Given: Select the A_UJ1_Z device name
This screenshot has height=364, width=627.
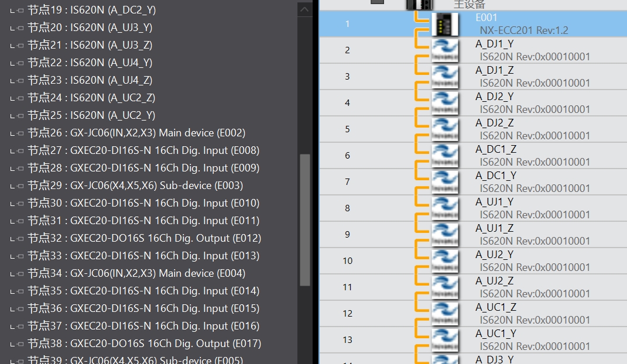Looking at the screenshot, I should coord(495,229).
